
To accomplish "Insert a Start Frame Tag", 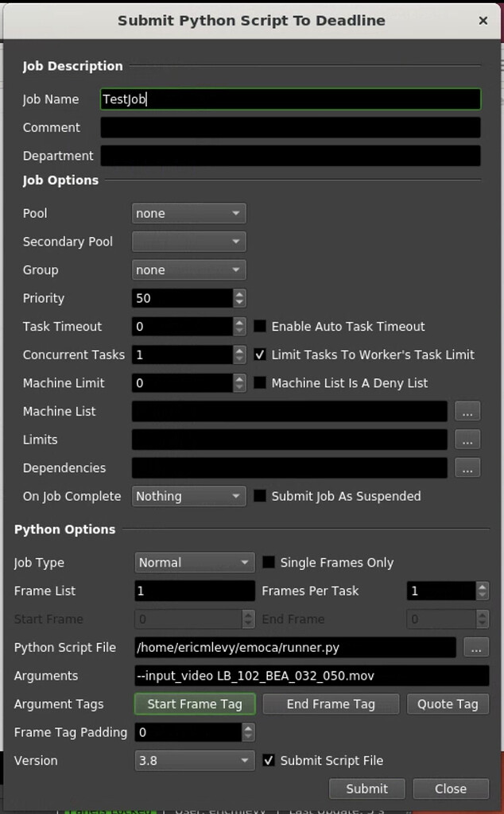I will [194, 704].
